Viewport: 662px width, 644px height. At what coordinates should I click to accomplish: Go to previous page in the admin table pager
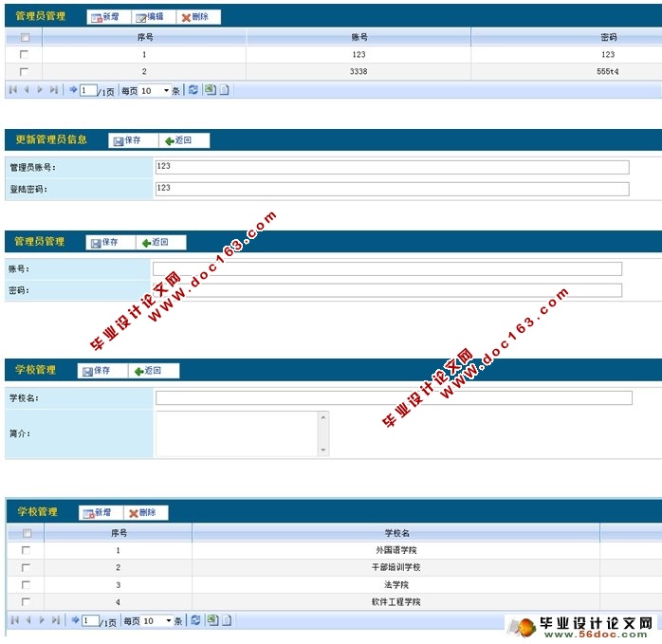[x=27, y=89]
